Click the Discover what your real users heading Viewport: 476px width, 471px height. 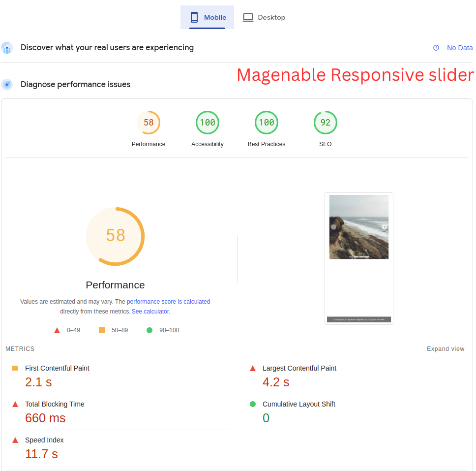click(x=107, y=48)
